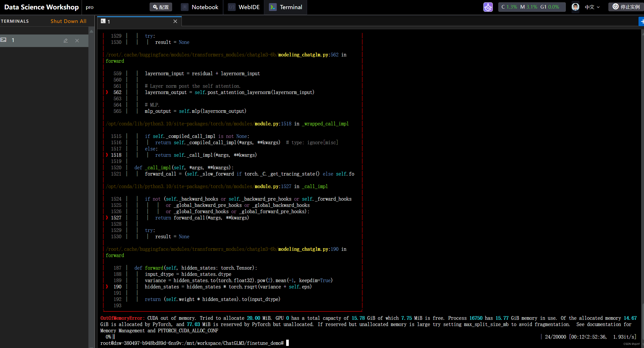
Task: Click Shut Down All terminals link
Action: point(68,21)
